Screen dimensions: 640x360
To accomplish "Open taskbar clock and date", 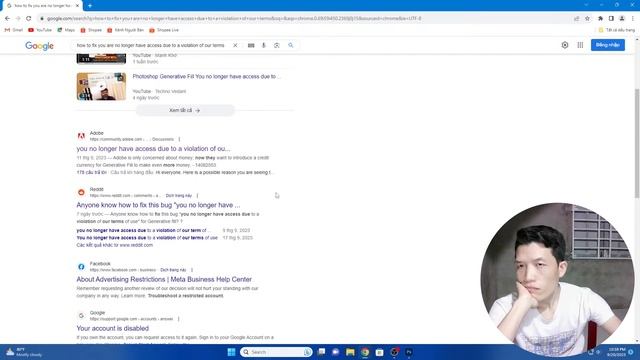I will 616,352.
